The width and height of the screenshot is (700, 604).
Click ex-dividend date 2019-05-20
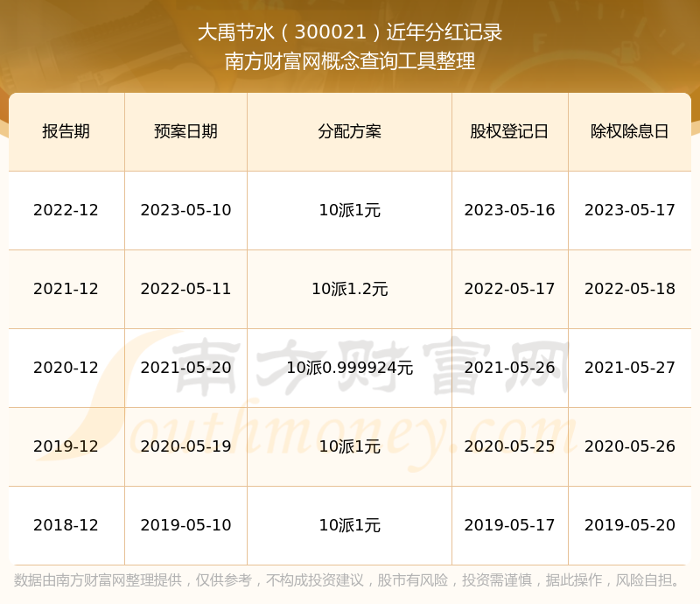[x=629, y=524]
